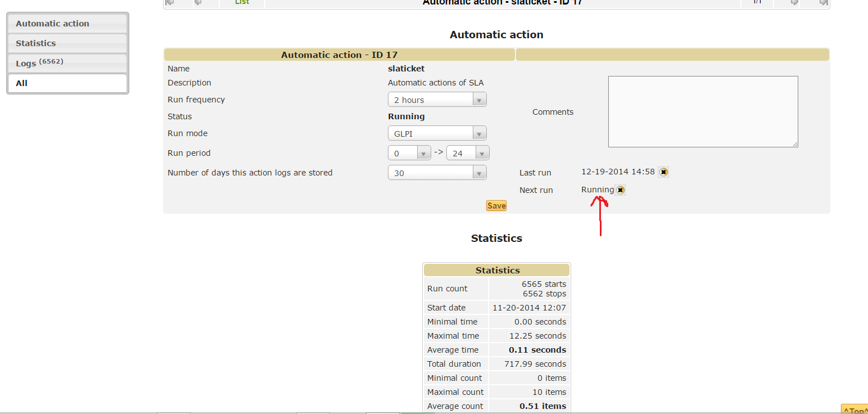Switch to the Automatic action tab
The height and width of the screenshot is (414, 868).
(x=67, y=24)
